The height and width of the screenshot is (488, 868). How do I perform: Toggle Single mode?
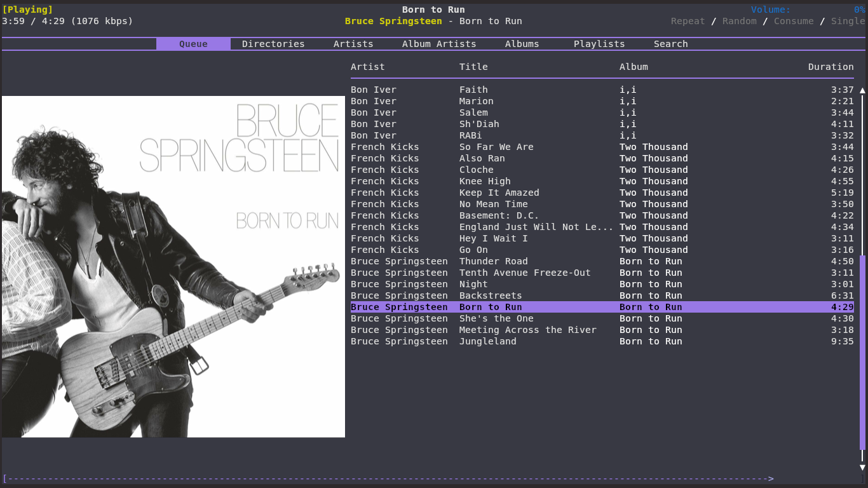(x=848, y=21)
